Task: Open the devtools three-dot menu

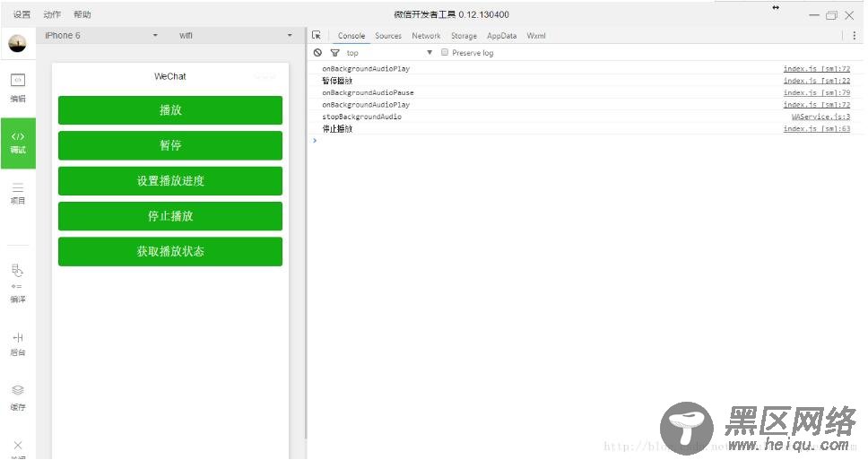Action: click(x=855, y=36)
